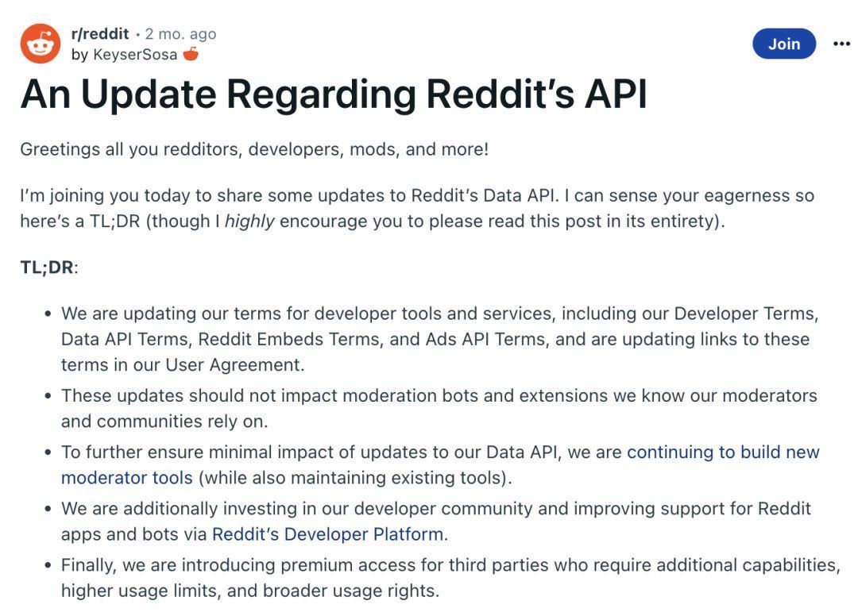Open the three-dot overflow menu icon
858x616 pixels.
[841, 44]
